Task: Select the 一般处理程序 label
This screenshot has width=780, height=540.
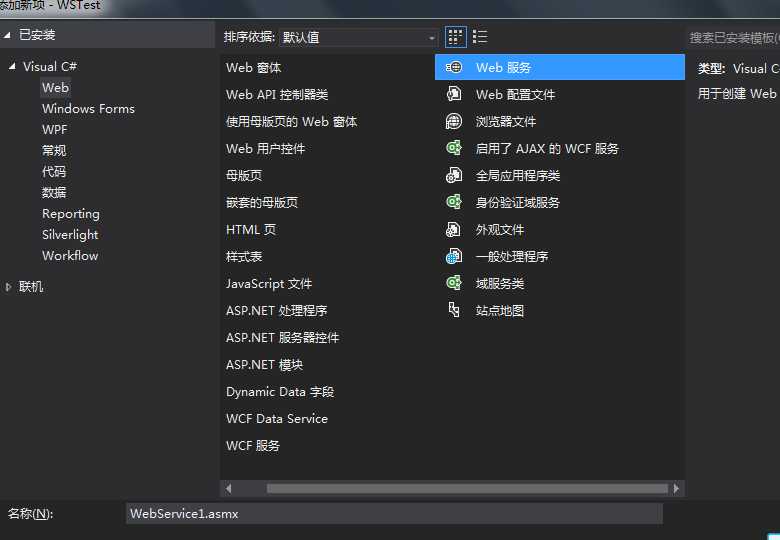Action: [512, 257]
